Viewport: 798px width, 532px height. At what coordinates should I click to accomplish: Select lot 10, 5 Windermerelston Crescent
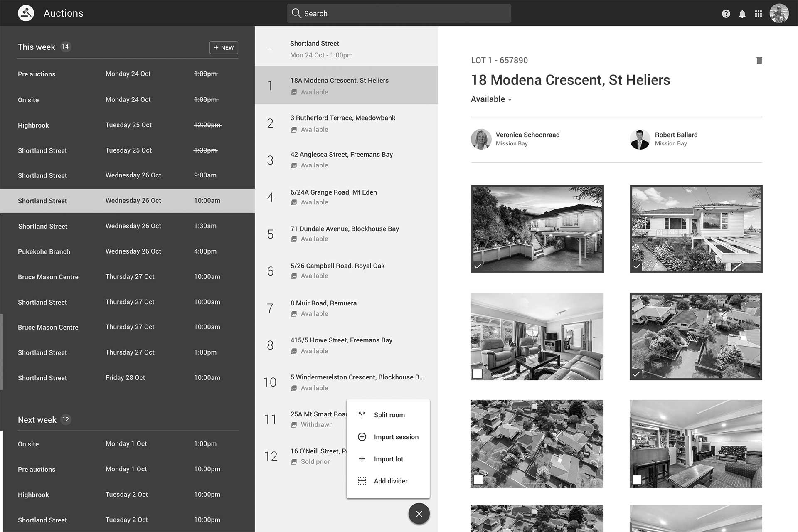346,382
